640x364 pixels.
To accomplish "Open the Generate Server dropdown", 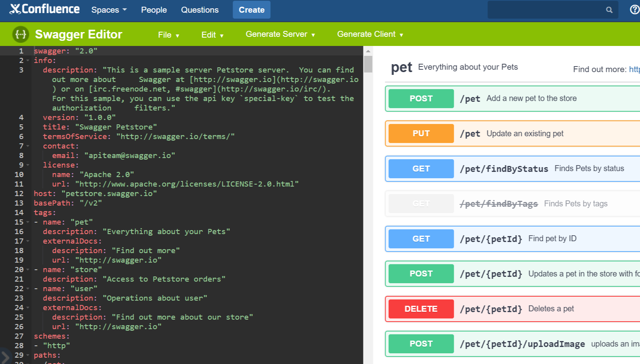I will click(280, 34).
